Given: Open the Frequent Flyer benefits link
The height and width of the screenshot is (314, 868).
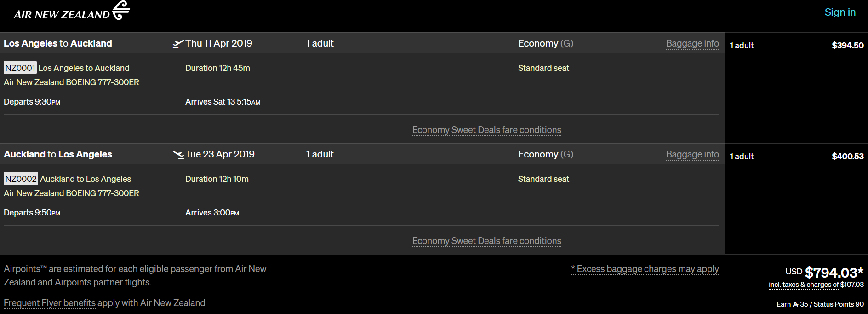Looking at the screenshot, I should click(50, 303).
